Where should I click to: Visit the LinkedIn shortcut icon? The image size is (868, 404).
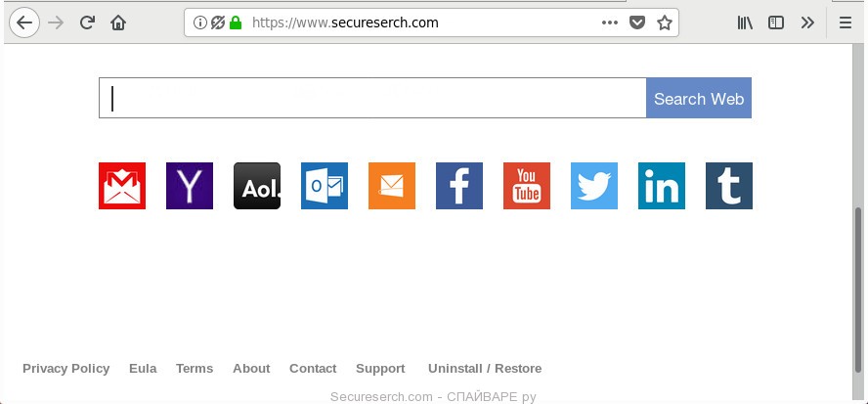[x=662, y=186]
